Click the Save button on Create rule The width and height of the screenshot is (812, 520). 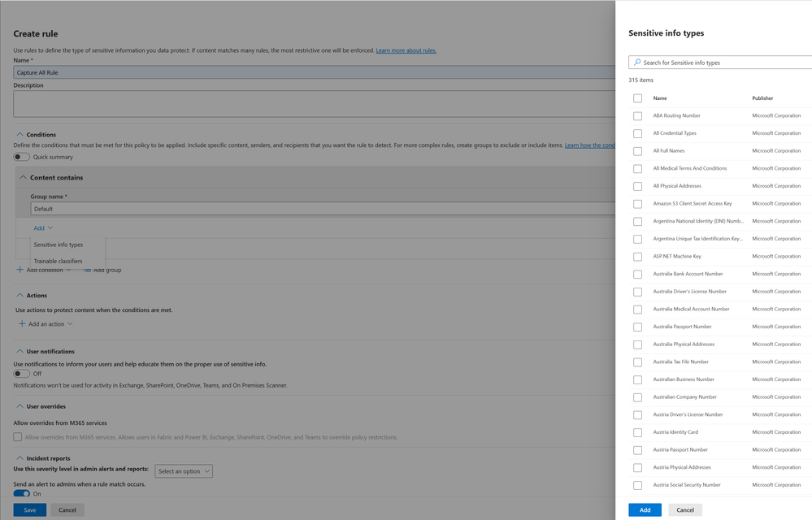(29, 509)
